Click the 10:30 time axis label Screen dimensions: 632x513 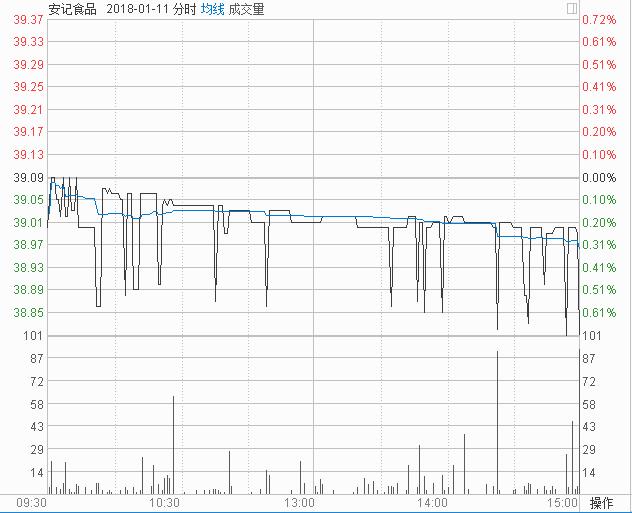click(x=164, y=502)
